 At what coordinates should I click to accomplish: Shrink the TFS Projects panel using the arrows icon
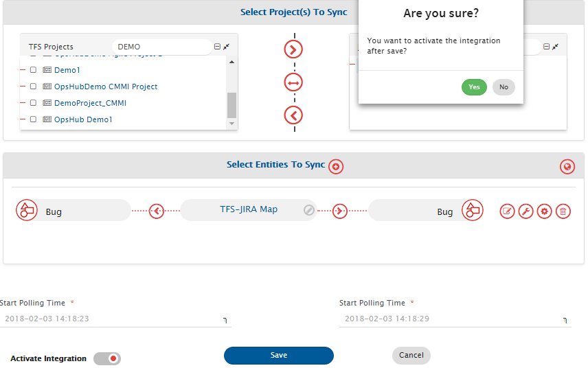(227, 47)
